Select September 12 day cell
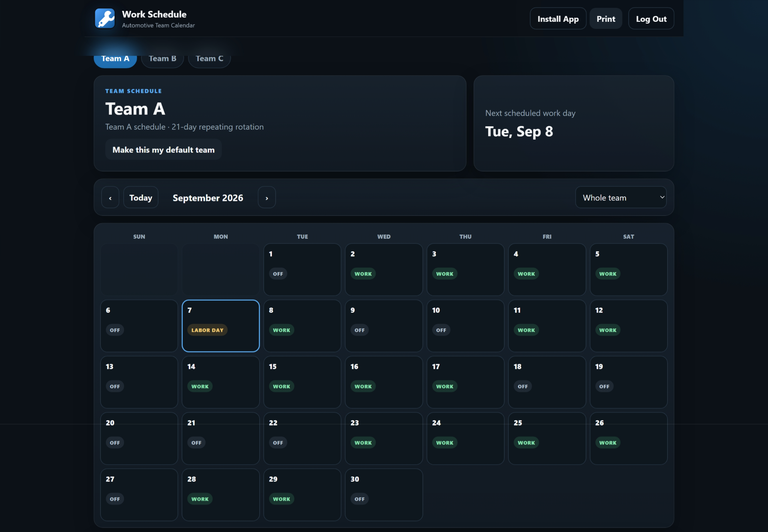 [628, 326]
